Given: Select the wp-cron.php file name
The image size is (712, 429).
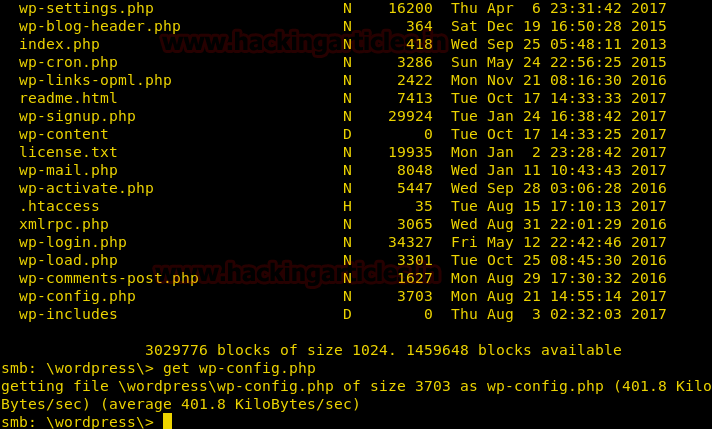Looking at the screenshot, I should coord(69,63).
